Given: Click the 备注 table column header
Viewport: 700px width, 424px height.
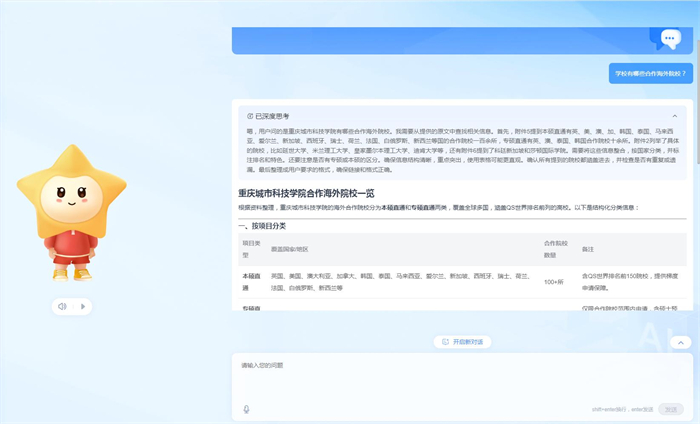Looking at the screenshot, I should click(589, 248).
